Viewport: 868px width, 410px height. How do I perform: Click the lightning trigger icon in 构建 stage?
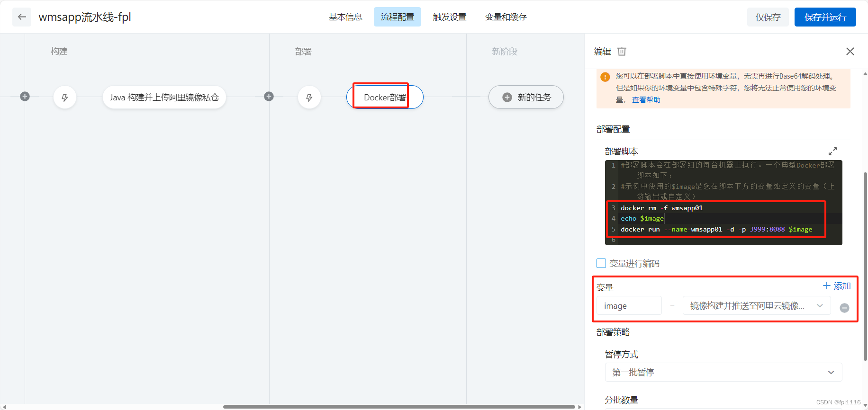[x=65, y=98]
